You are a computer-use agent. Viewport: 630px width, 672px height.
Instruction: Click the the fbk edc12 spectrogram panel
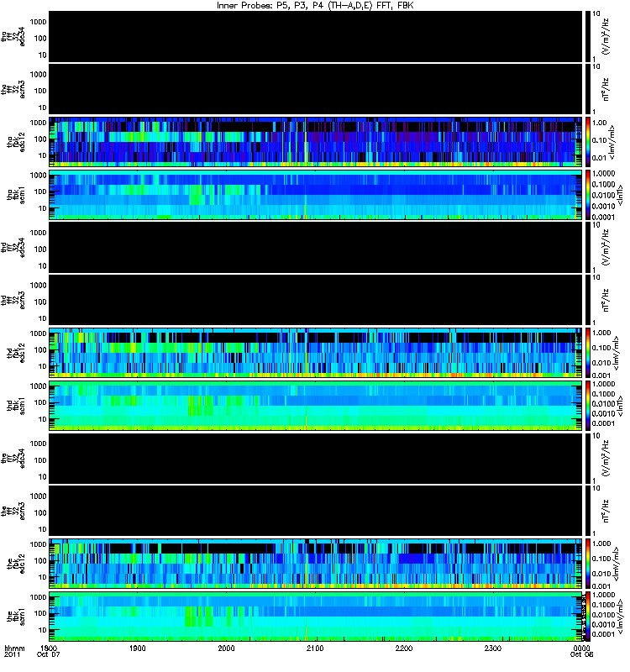tap(316, 563)
